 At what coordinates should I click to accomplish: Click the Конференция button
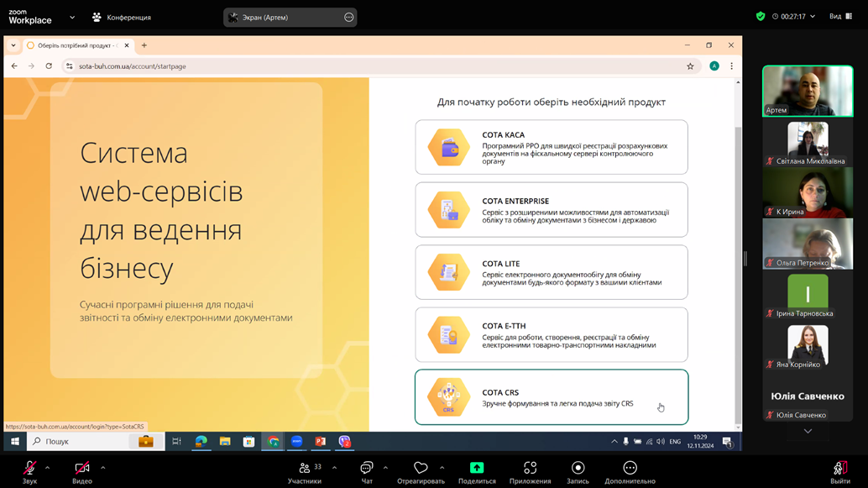[x=121, y=17]
